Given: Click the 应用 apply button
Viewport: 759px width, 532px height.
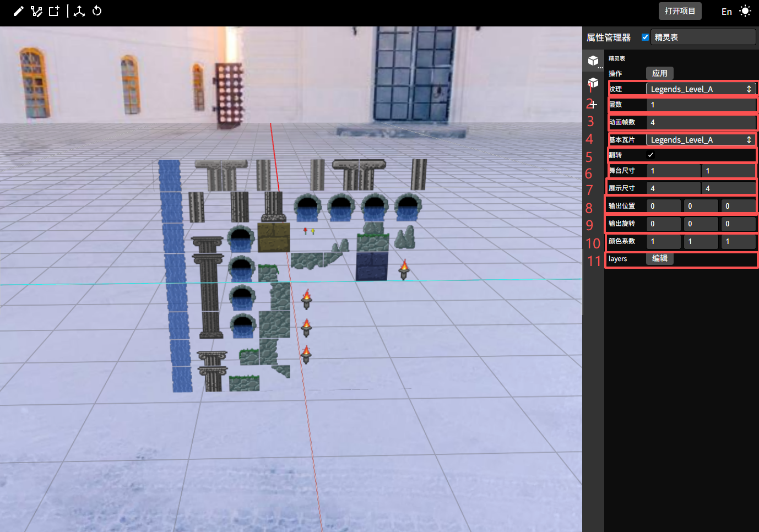Looking at the screenshot, I should pos(659,73).
